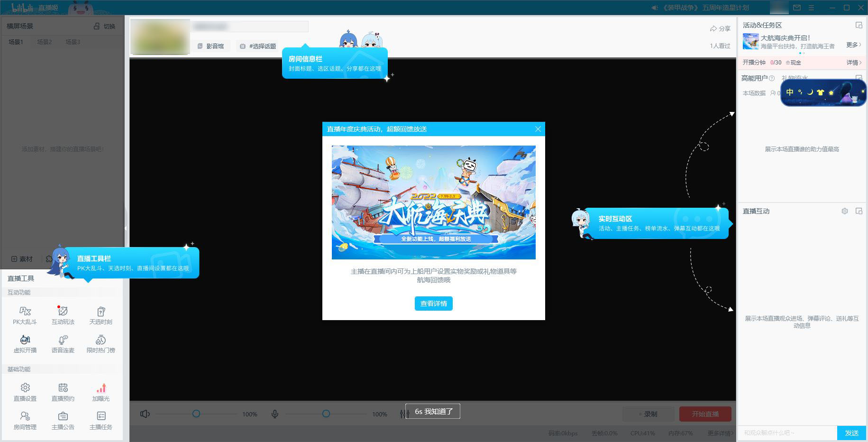Select the PK大乱斗 interactive tool
The height and width of the screenshot is (442, 868).
[24, 314]
